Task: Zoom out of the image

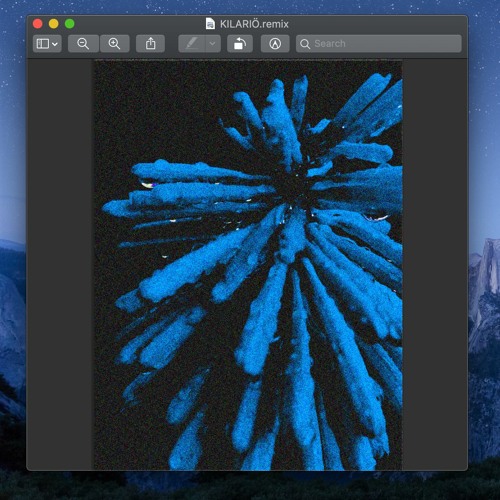Action: coord(83,44)
